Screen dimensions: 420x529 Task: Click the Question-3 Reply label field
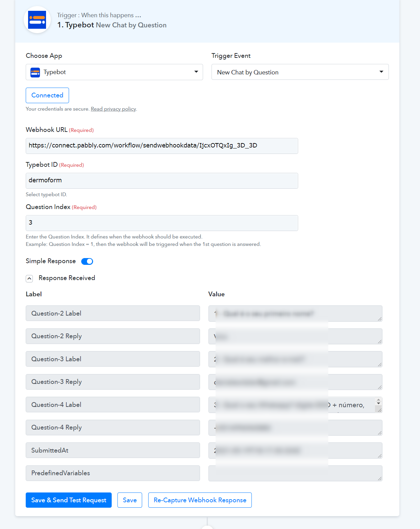coord(113,382)
